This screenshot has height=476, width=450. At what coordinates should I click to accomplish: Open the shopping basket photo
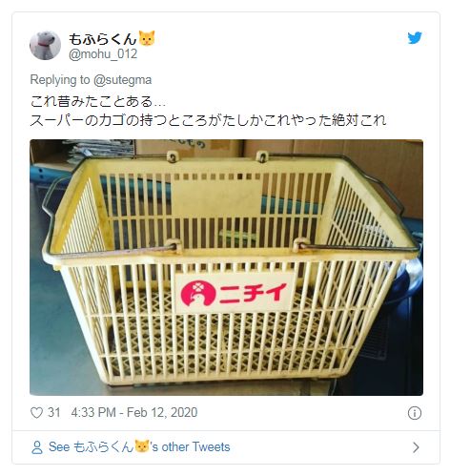226,267
